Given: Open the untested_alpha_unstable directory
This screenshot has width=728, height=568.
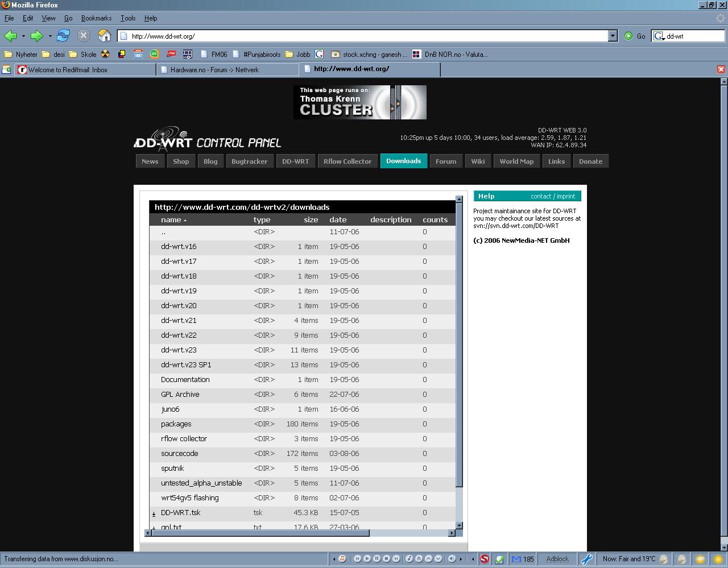Looking at the screenshot, I should tap(201, 483).
